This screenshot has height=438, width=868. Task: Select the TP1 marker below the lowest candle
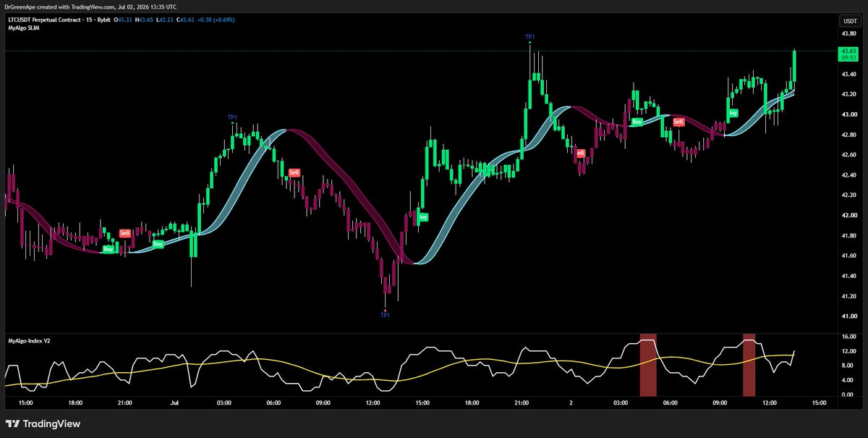pos(385,314)
